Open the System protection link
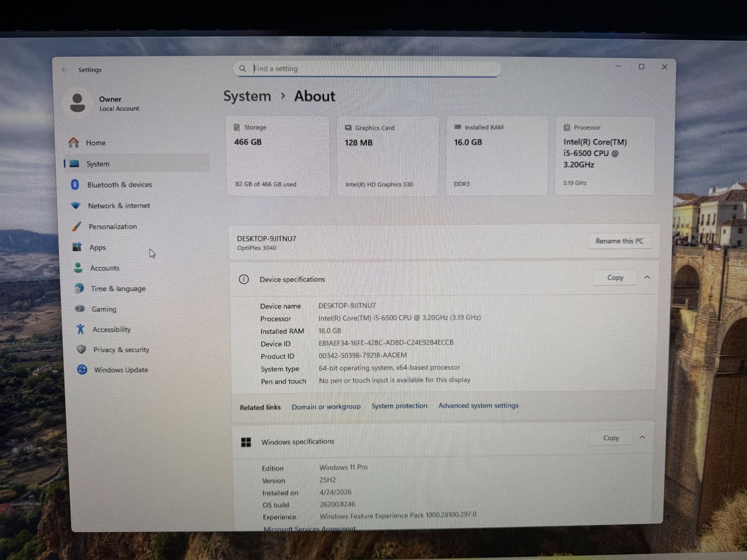The image size is (747, 560). pos(399,406)
